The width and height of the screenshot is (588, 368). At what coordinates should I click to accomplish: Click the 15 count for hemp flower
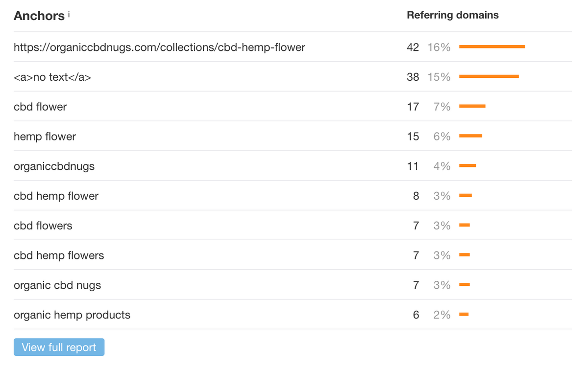[x=413, y=137]
